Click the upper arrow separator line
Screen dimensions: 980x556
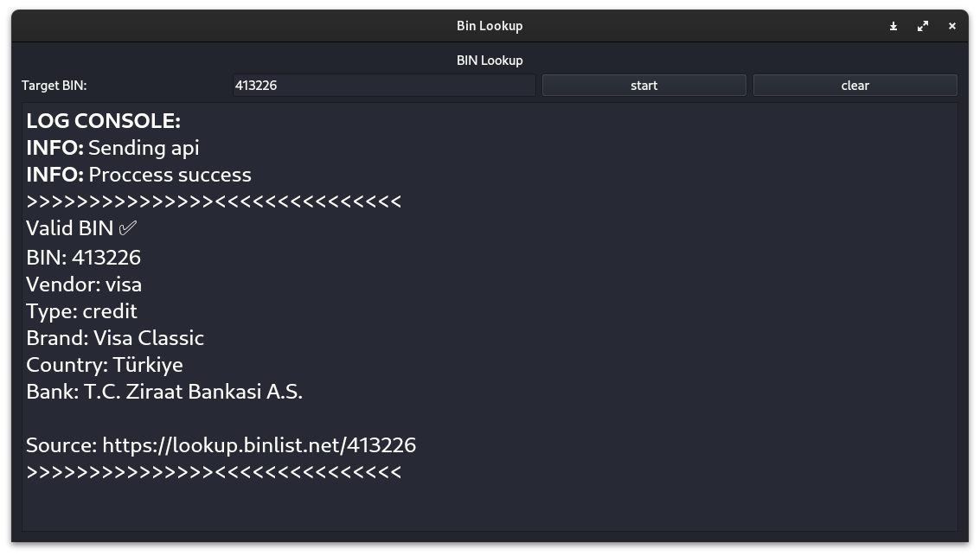click(x=214, y=201)
